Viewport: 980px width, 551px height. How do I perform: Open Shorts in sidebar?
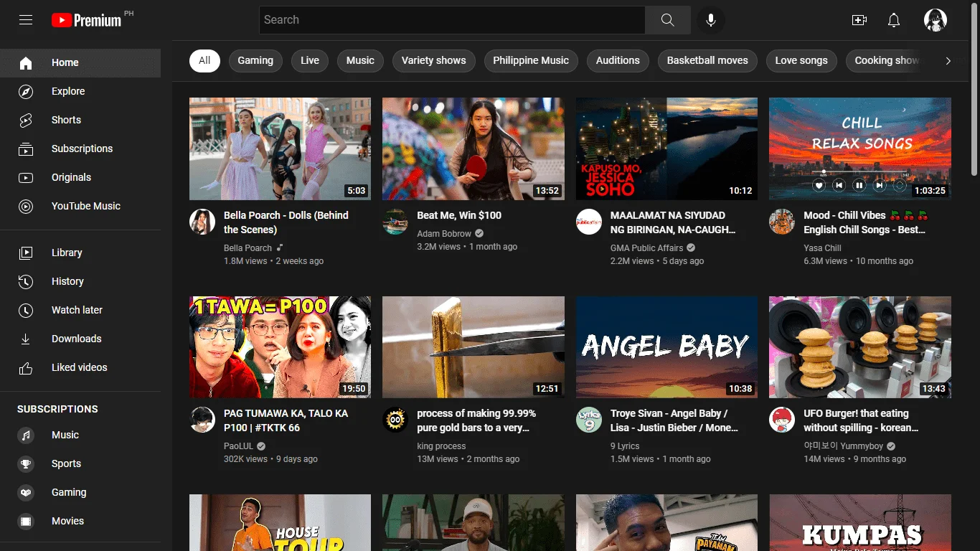[x=80, y=120]
